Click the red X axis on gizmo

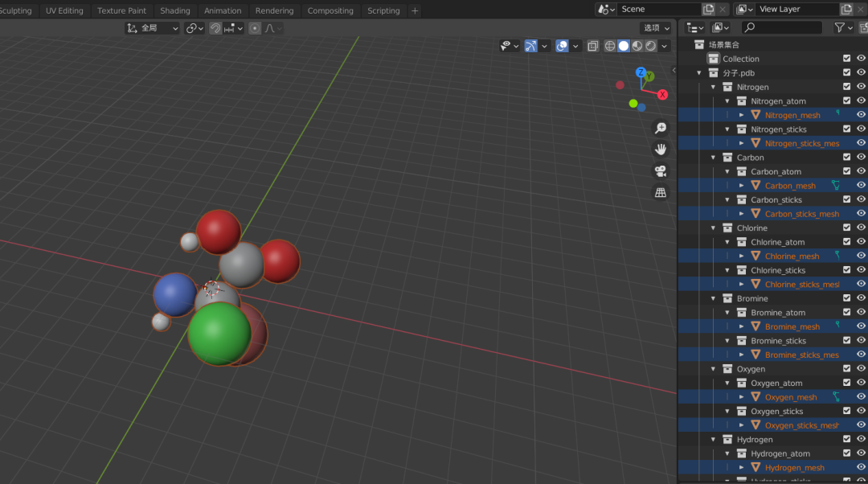pyautogui.click(x=662, y=95)
